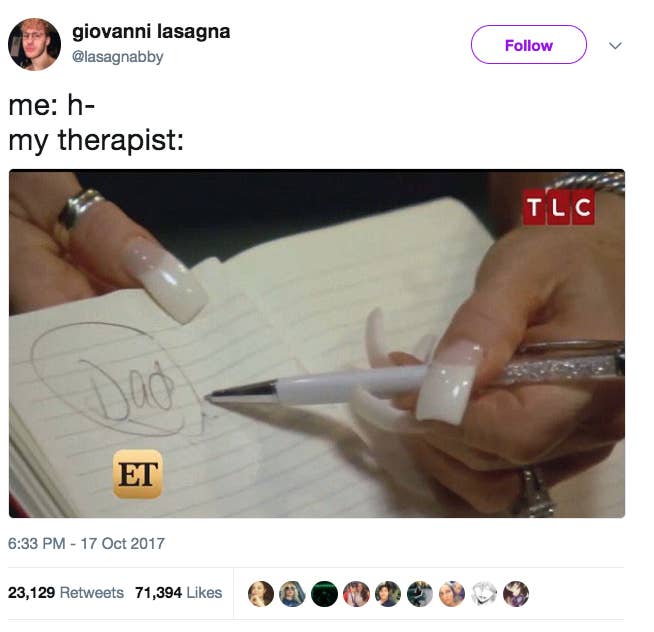This screenshot has width=654, height=632.
Task: Click the fourth liker avatar in the row
Action: pyautogui.click(x=356, y=594)
